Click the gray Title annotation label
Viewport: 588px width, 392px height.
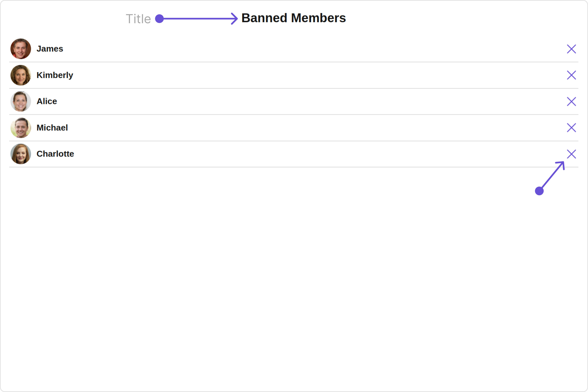pos(138,19)
